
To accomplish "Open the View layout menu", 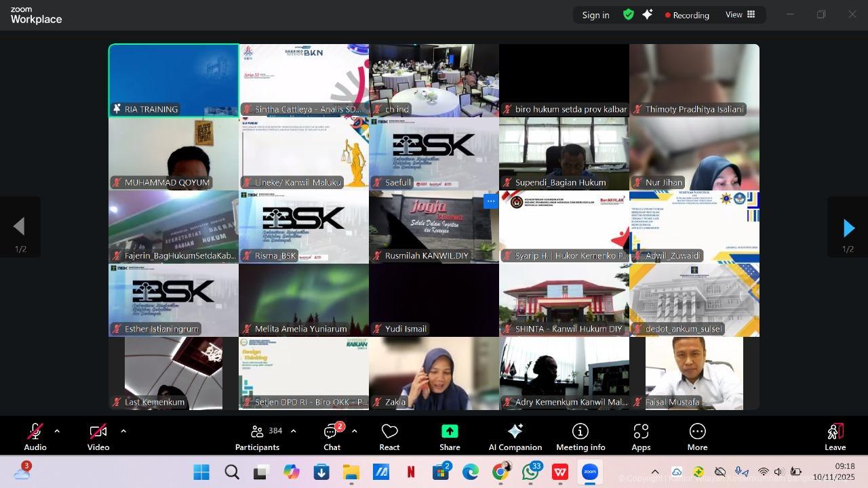I will tap(741, 14).
